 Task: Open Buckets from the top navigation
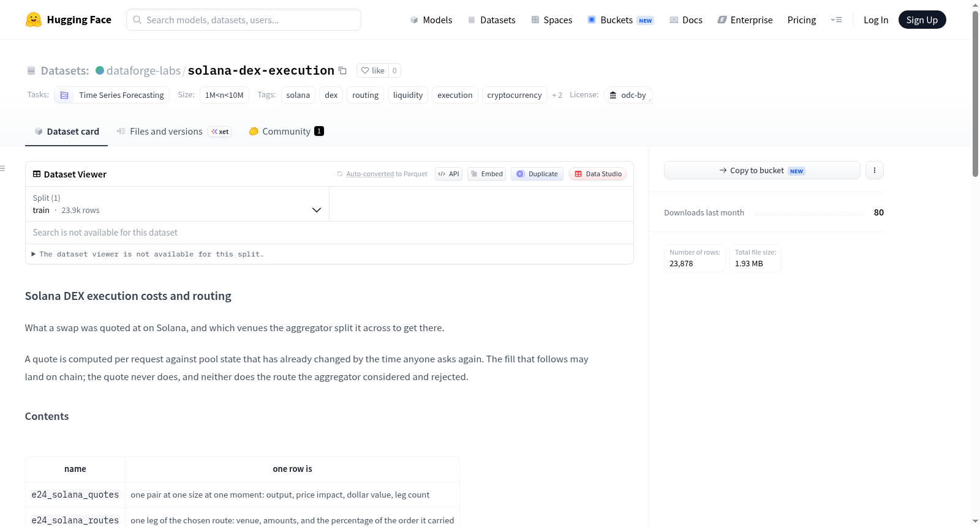click(620, 20)
